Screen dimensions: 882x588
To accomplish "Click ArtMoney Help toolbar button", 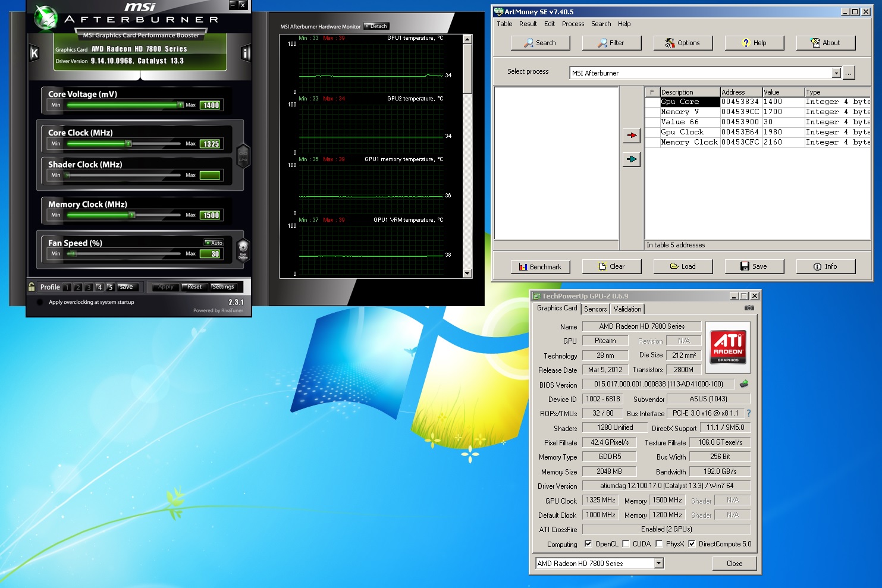I will click(754, 43).
